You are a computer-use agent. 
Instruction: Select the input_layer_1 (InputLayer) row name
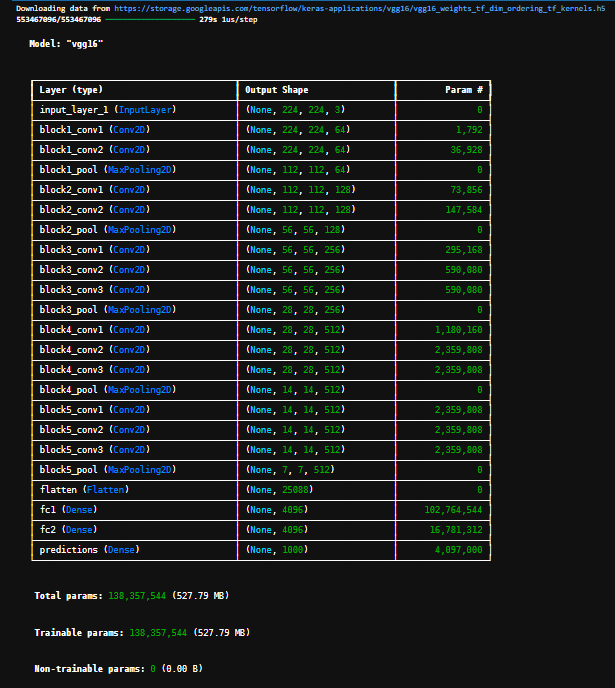[108, 110]
